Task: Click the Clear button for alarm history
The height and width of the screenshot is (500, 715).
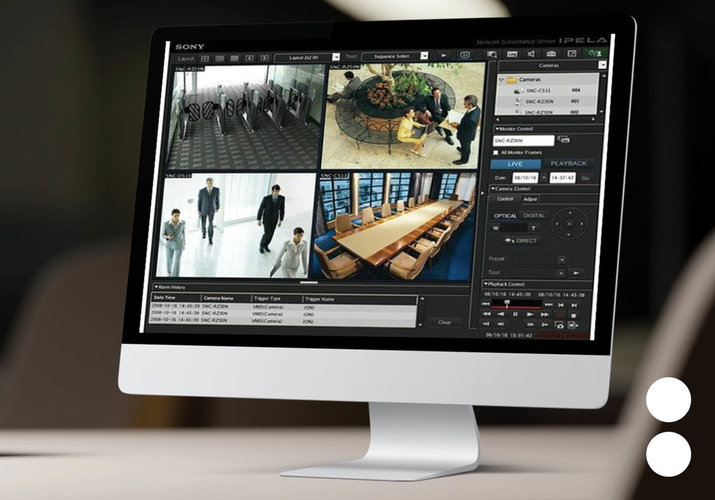Action: pyautogui.click(x=445, y=322)
